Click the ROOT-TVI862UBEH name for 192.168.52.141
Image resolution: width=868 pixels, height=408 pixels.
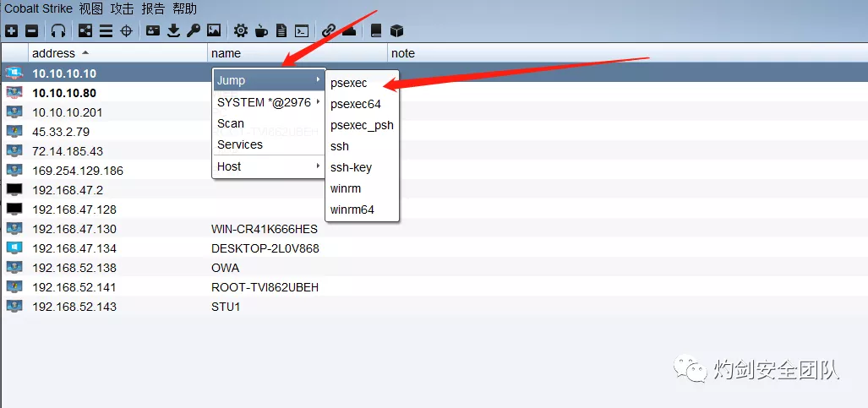(265, 287)
